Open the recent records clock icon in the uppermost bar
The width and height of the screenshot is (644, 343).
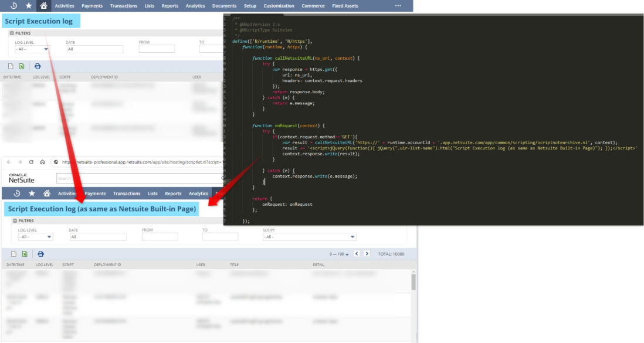click(x=13, y=6)
